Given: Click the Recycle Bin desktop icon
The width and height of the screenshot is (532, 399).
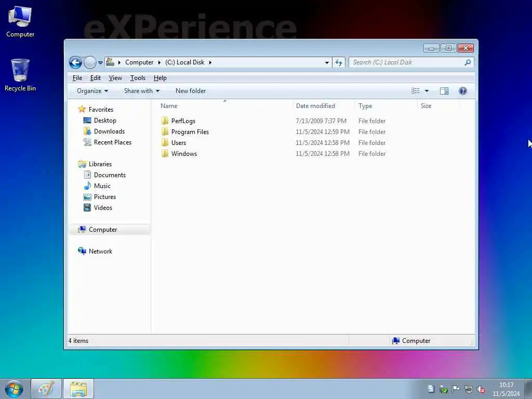Looking at the screenshot, I should pyautogui.click(x=20, y=75).
